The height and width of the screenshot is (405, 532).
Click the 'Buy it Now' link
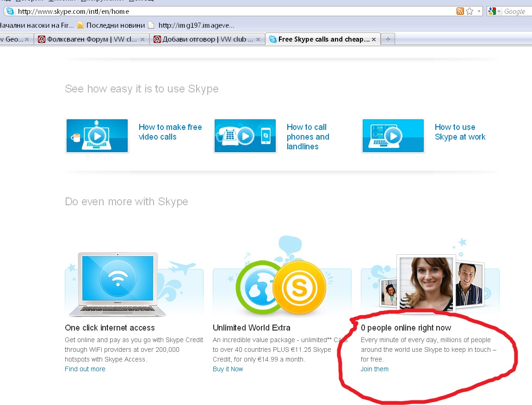click(228, 369)
